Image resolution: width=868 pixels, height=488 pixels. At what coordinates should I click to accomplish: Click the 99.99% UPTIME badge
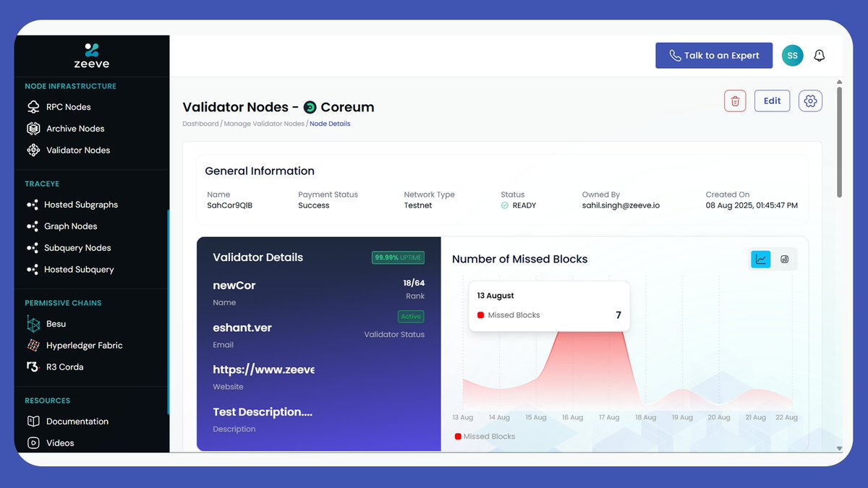[x=398, y=257]
